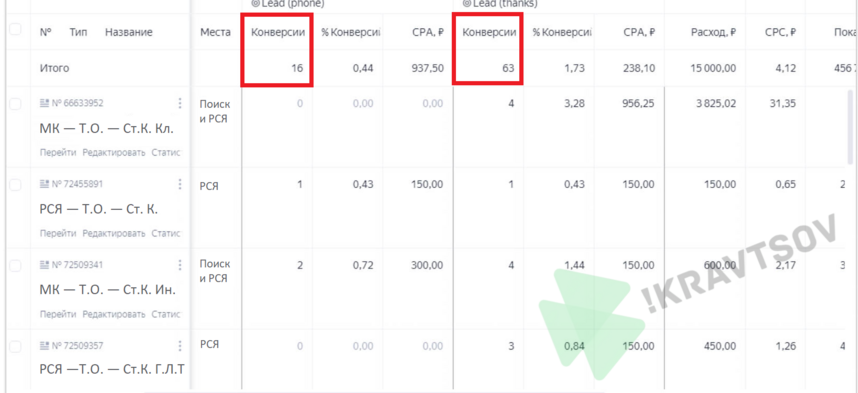858x393 pixels.
Task: Click the Места column header
Action: coord(215,32)
